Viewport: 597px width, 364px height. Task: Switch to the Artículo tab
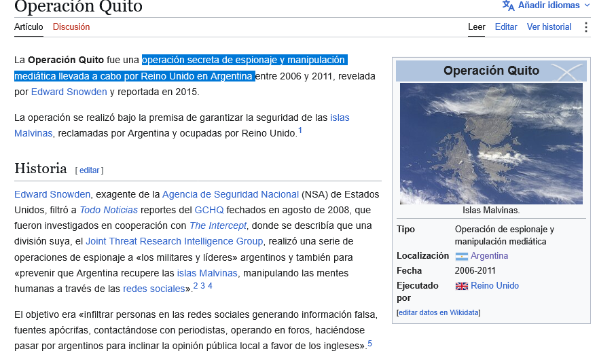[29, 27]
